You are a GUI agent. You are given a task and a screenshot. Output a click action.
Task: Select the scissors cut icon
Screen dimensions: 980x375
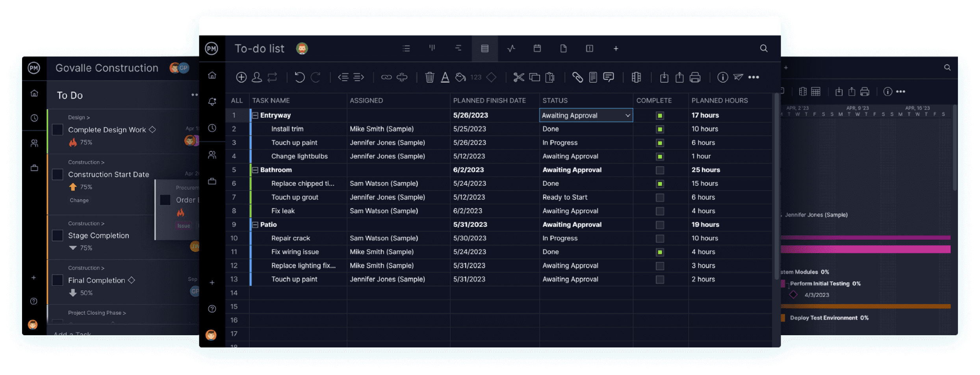519,77
